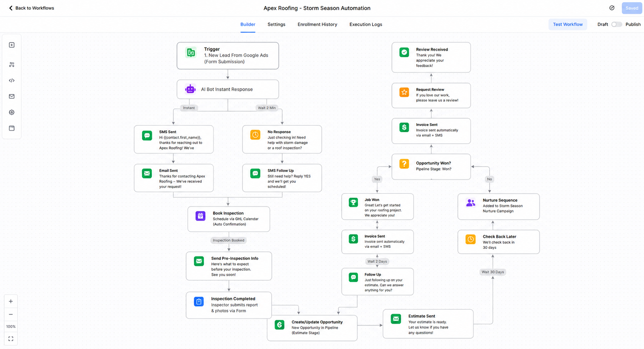Click the Test Workflow button
The height and width of the screenshot is (349, 644).
[568, 24]
